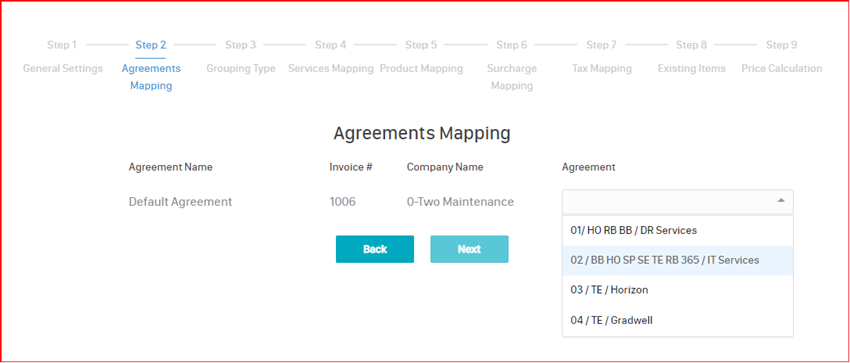Image resolution: width=850 pixels, height=363 pixels.
Task: Select 04 / TE / Gradwell from list
Action: click(678, 320)
